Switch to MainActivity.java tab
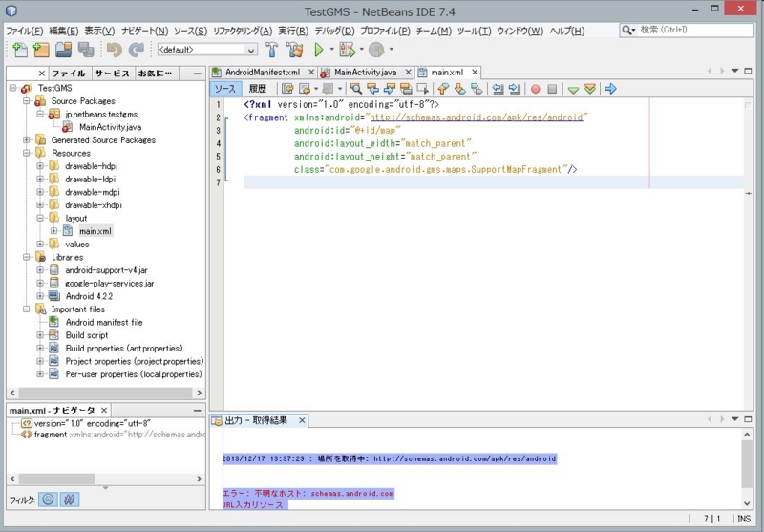 click(x=365, y=72)
